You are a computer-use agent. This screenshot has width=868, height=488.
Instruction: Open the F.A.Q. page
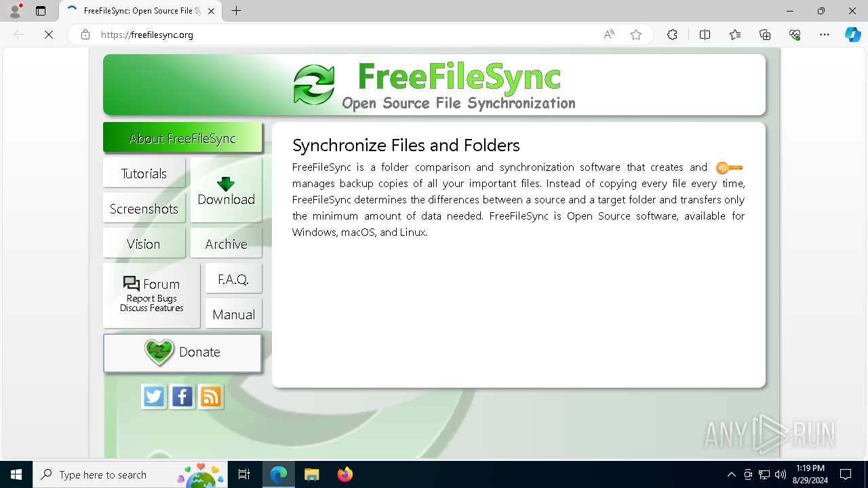pos(233,279)
